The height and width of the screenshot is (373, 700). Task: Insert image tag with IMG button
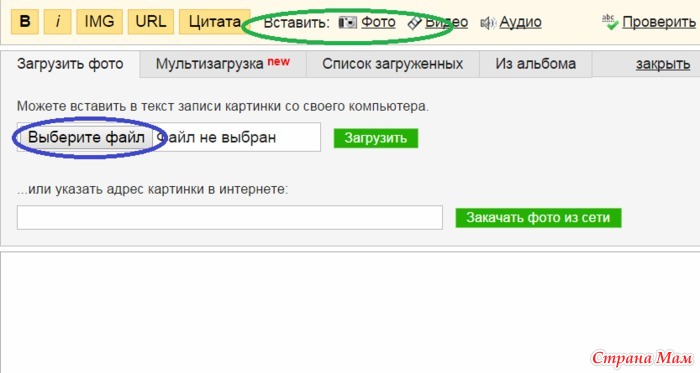pos(100,21)
